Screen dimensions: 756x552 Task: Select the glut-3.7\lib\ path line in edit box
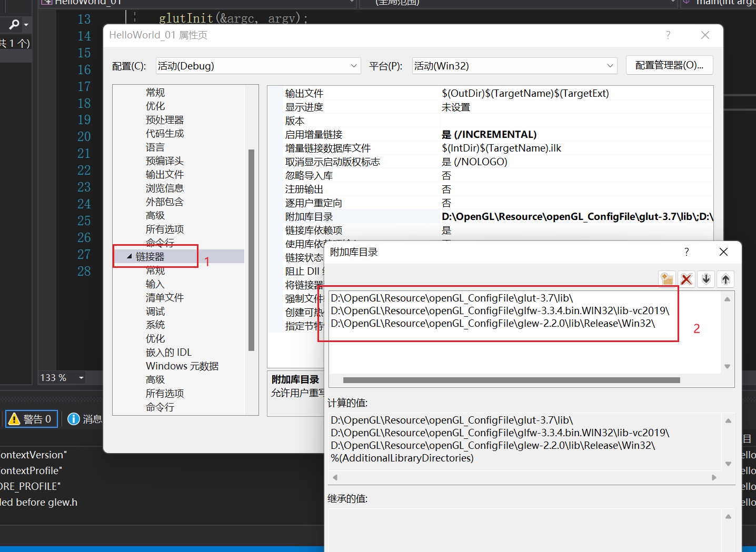click(x=452, y=298)
